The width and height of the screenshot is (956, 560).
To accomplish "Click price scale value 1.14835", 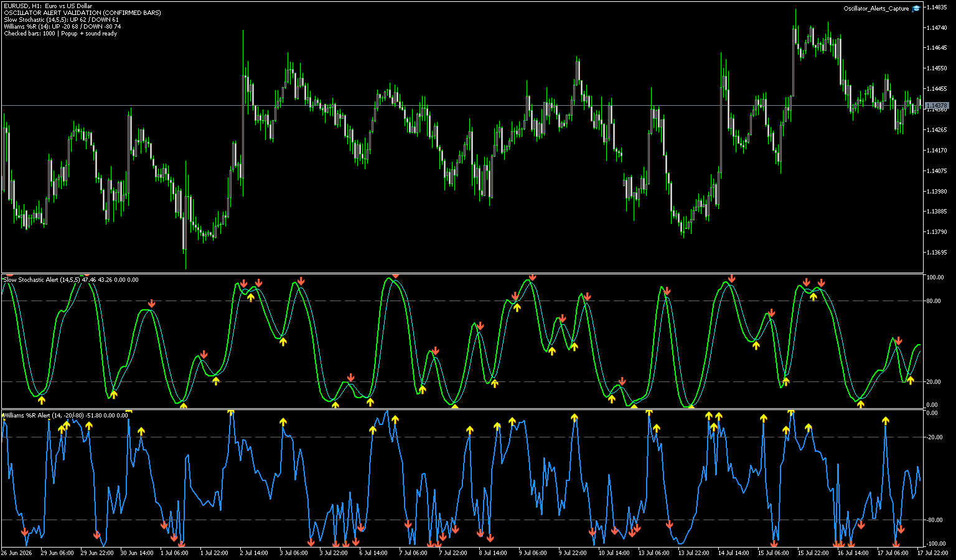I will coord(937,7).
